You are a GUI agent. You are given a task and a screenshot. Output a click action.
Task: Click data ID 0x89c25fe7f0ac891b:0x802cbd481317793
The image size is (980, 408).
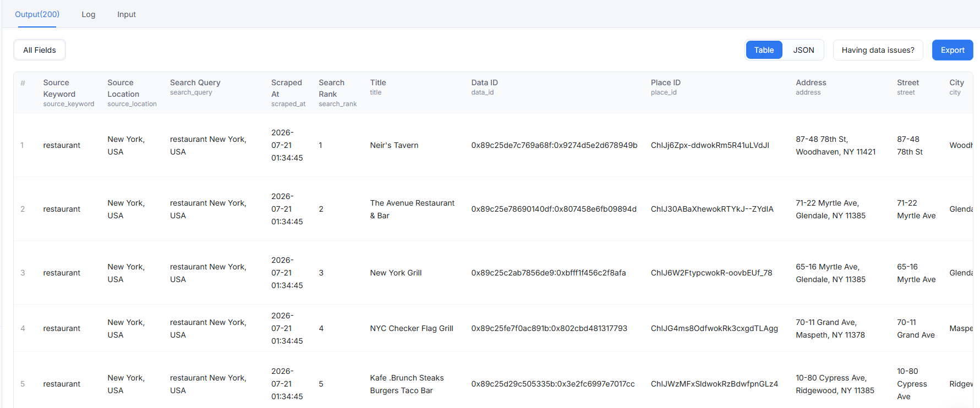[x=549, y=328]
